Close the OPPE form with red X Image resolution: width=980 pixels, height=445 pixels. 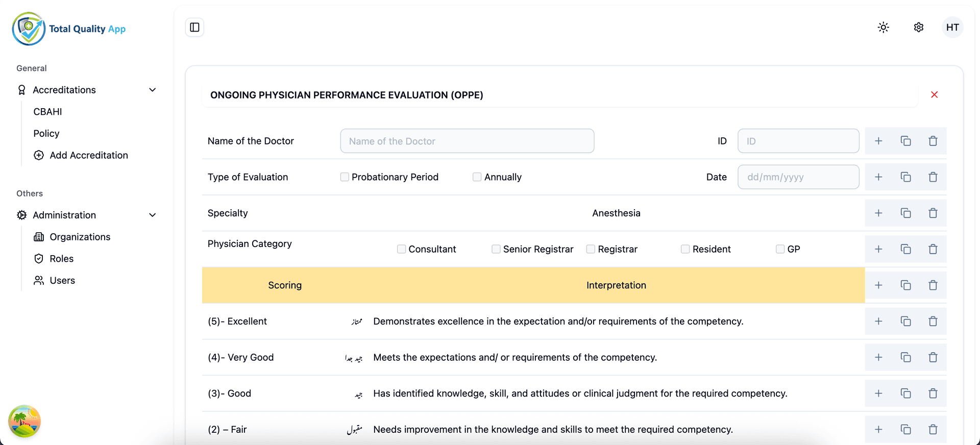935,94
